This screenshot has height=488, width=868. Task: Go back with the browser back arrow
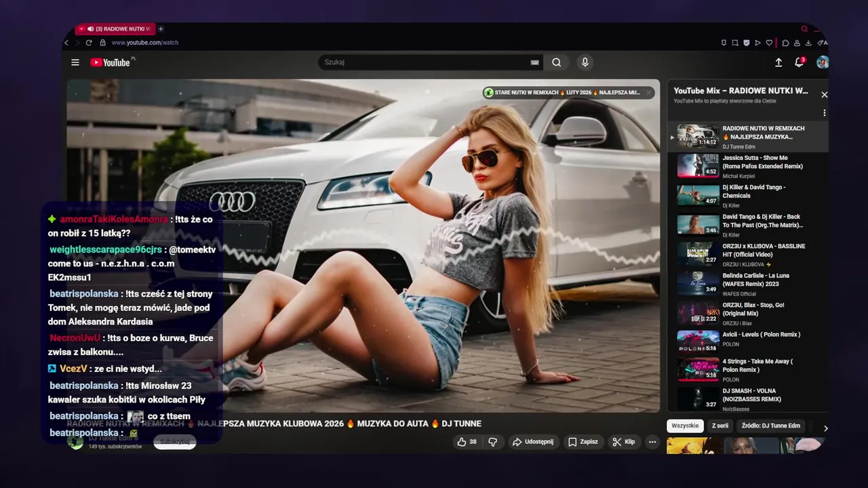(x=66, y=43)
